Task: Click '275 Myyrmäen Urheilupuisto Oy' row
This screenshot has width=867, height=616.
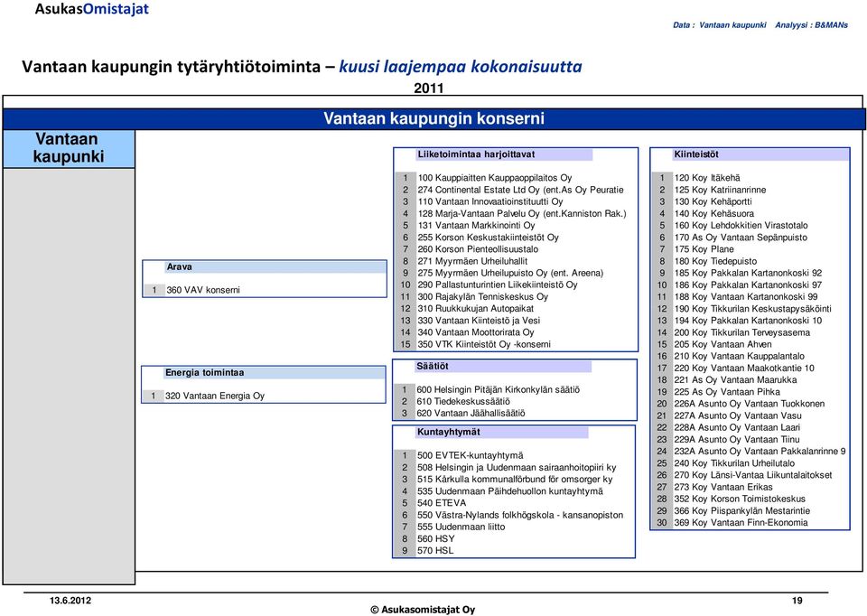Action: (510, 273)
